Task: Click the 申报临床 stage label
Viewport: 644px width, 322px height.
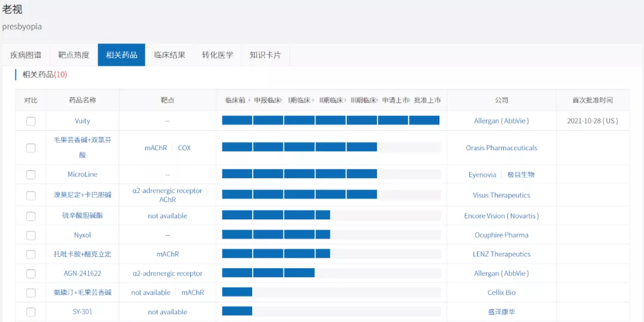Action: pyautogui.click(x=267, y=100)
